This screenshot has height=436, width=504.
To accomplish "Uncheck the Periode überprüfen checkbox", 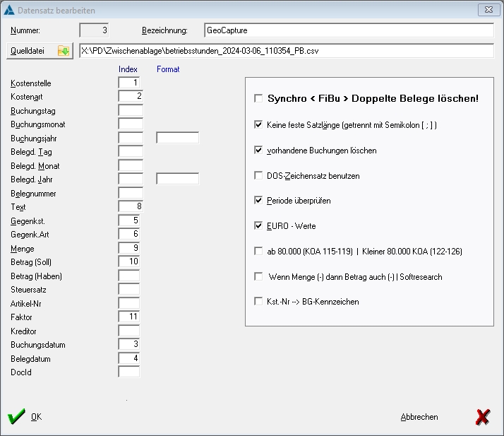I will (258, 201).
